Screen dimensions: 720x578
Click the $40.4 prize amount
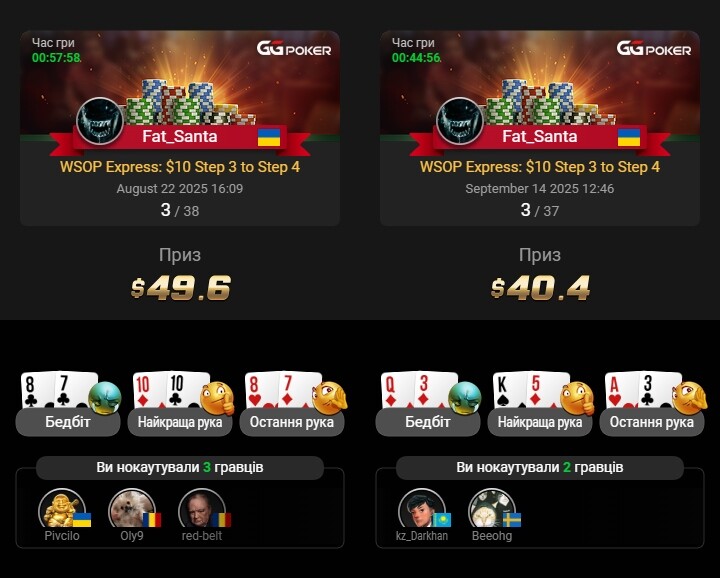pos(540,288)
